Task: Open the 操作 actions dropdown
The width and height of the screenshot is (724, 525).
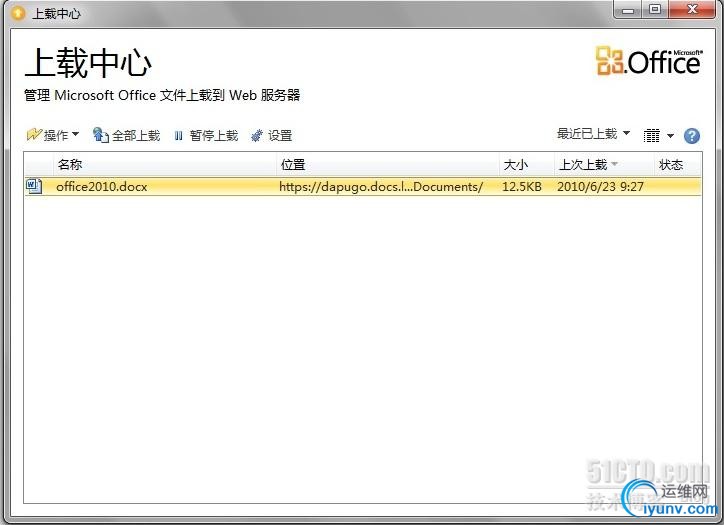Action: tap(53, 135)
